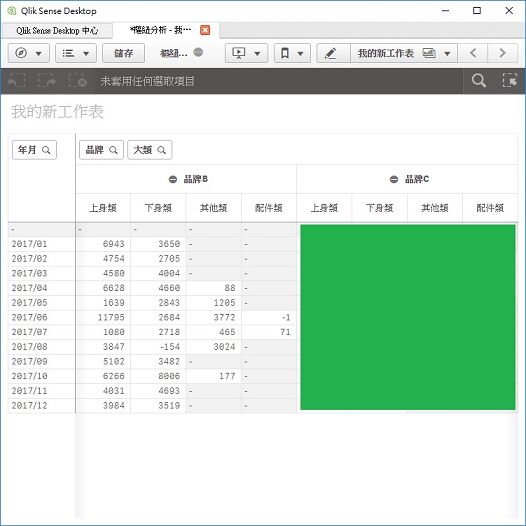Open the bookmarks menu
Screen dimensions: 526x526
tap(292, 53)
